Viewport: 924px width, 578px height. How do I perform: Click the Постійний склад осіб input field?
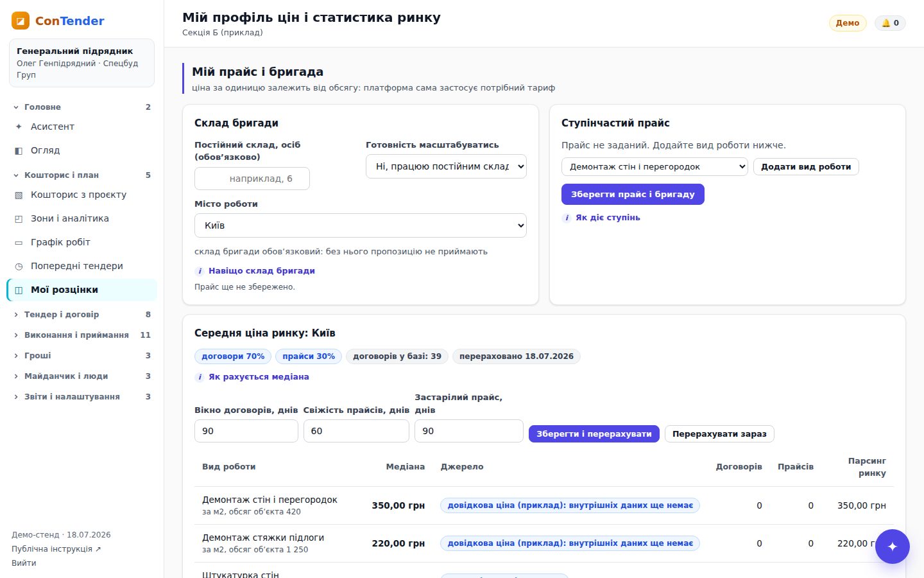click(252, 179)
